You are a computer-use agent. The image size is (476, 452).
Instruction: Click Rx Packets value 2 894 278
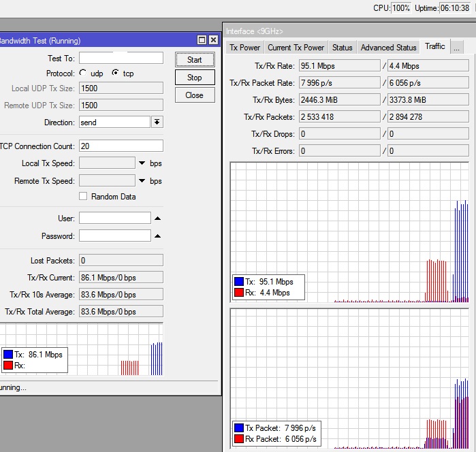(x=428, y=116)
